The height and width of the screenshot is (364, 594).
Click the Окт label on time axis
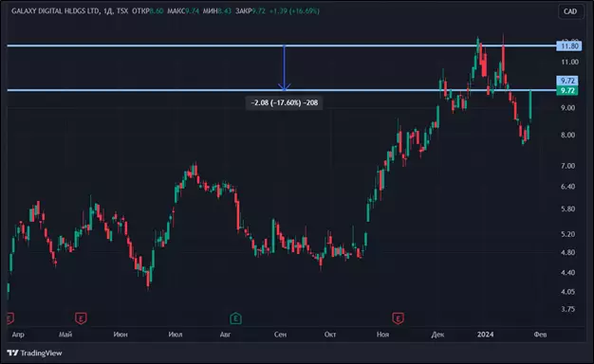click(330, 335)
